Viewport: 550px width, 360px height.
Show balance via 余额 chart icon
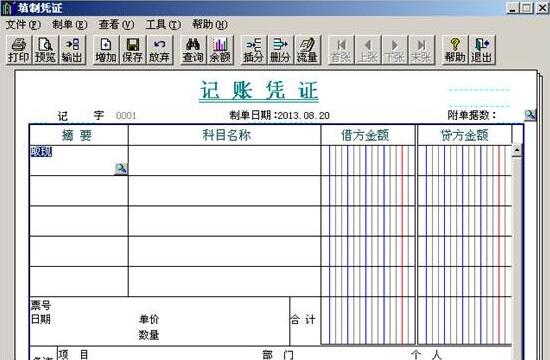pos(220,50)
